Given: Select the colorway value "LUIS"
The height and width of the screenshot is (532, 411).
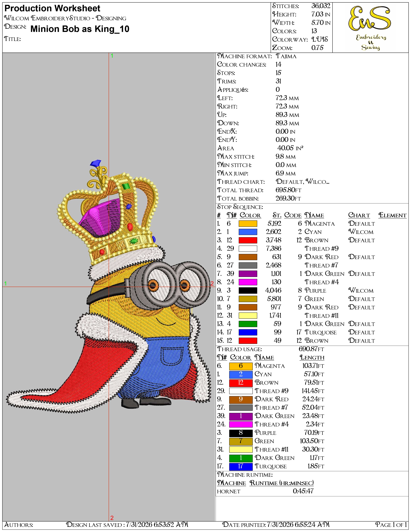Looking at the screenshot, I should tap(320, 39).
